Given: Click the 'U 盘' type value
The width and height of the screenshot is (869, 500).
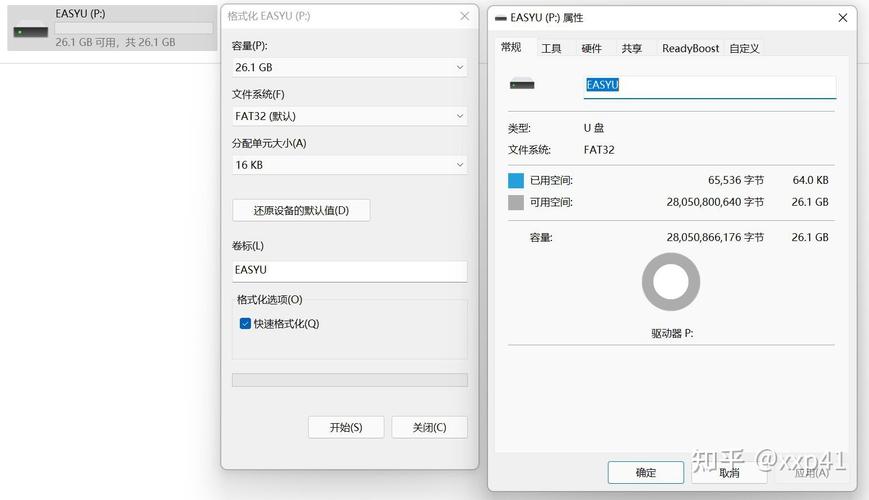Looking at the screenshot, I should [594, 128].
